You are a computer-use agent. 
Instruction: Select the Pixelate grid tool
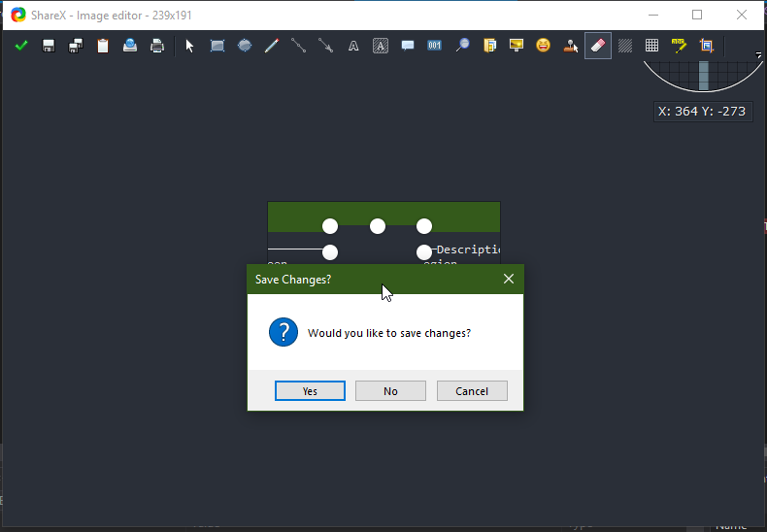pos(651,46)
